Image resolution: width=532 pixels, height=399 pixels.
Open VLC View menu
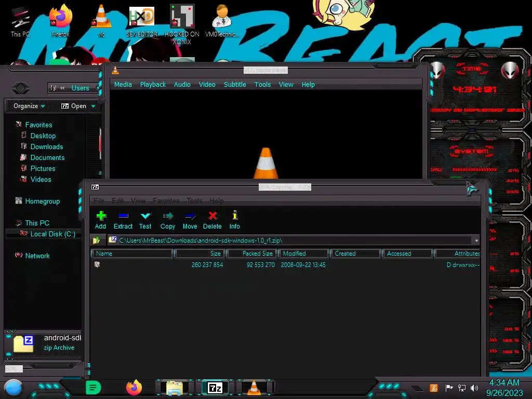[286, 85]
